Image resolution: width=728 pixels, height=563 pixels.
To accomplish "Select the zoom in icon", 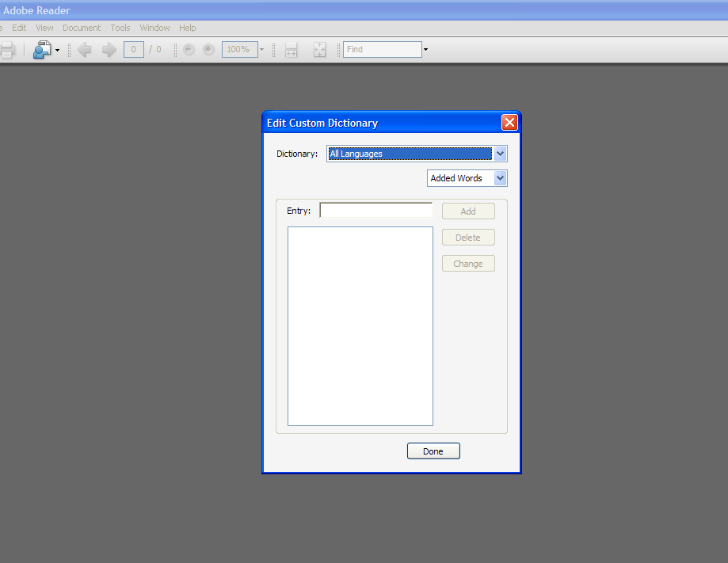I will pyautogui.click(x=208, y=49).
